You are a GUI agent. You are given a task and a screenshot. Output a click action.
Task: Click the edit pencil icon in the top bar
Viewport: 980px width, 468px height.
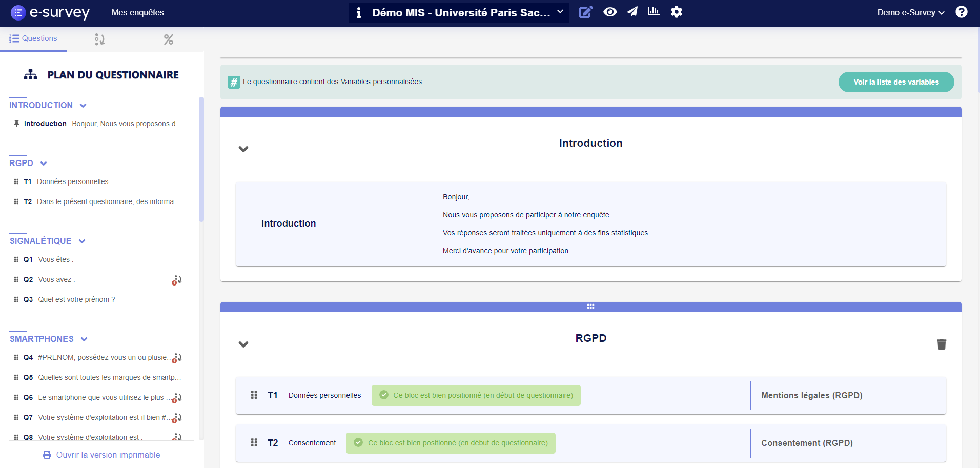tap(586, 12)
